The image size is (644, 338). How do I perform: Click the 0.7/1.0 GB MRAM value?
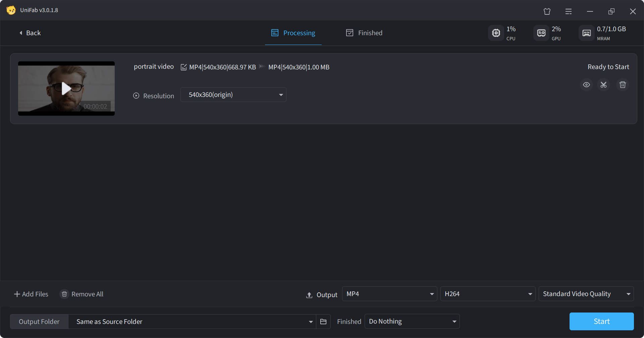pyautogui.click(x=611, y=29)
